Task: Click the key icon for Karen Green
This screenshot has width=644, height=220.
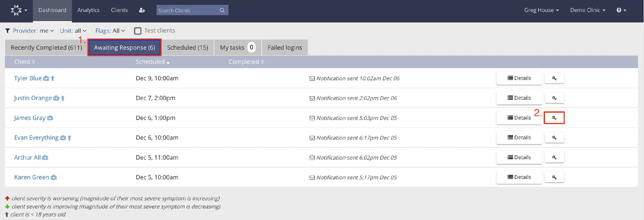Action: [554, 177]
